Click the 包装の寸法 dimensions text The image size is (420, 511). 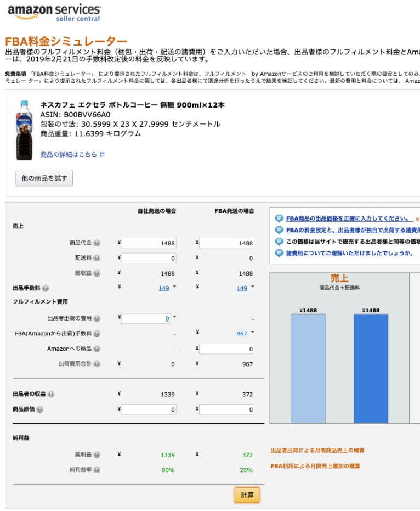point(130,124)
